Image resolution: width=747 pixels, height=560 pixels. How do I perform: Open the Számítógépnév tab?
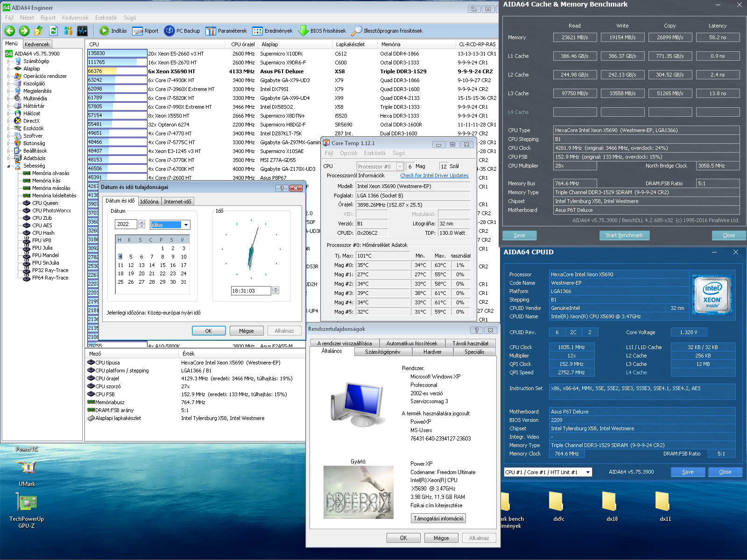(382, 352)
